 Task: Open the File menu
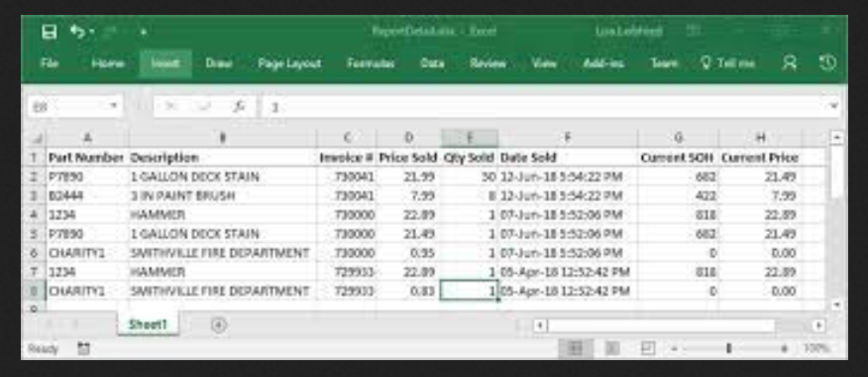click(x=50, y=63)
